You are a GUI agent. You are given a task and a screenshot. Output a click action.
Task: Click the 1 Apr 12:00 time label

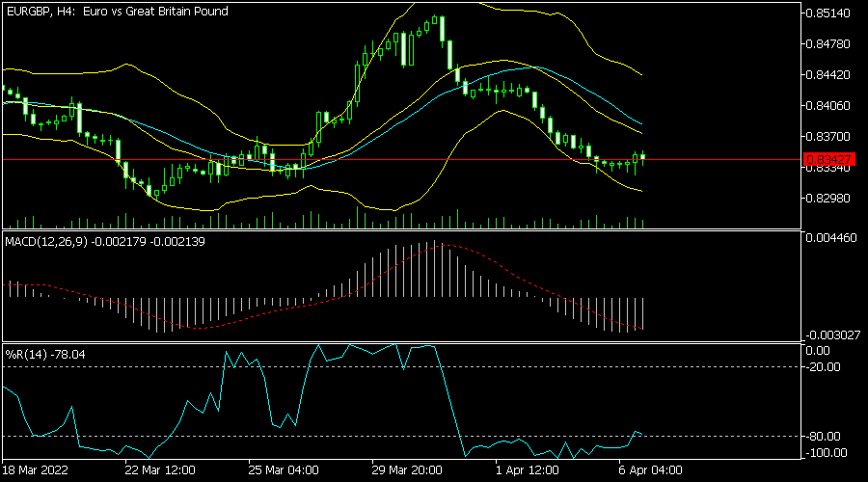coord(527,470)
